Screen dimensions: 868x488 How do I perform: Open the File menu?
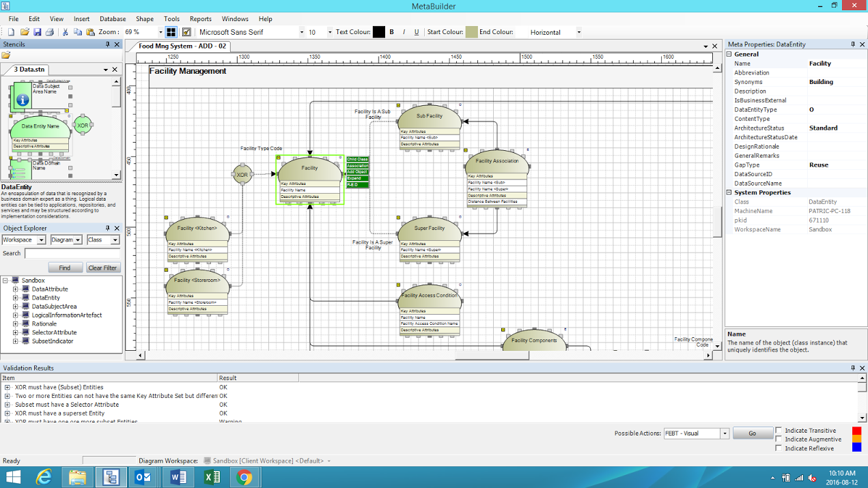coord(14,19)
